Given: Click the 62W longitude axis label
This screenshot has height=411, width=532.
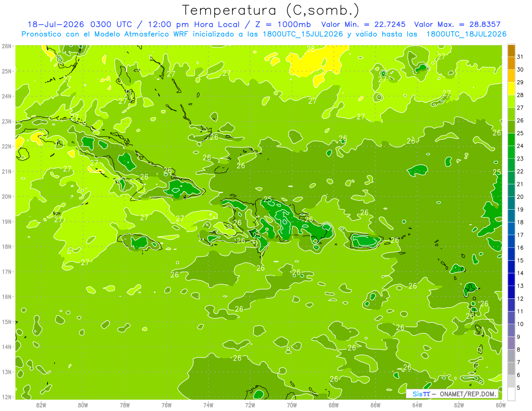Looking at the screenshot, I should [459, 405].
